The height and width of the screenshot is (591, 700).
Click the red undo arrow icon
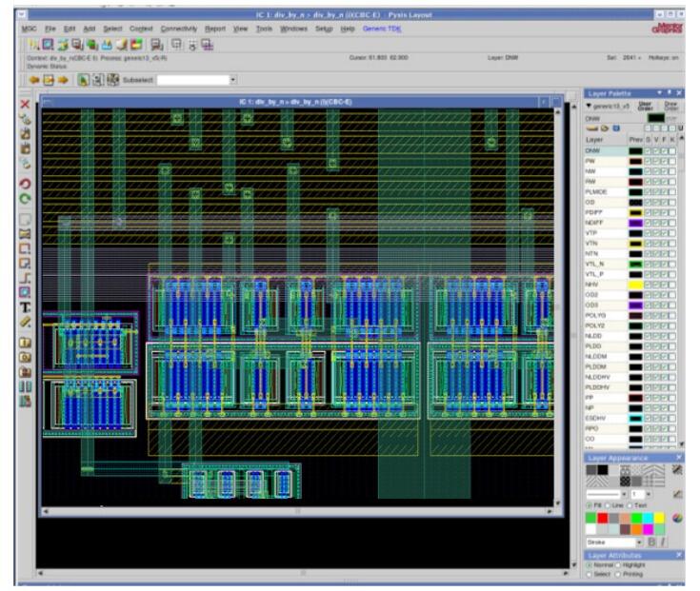click(25, 183)
